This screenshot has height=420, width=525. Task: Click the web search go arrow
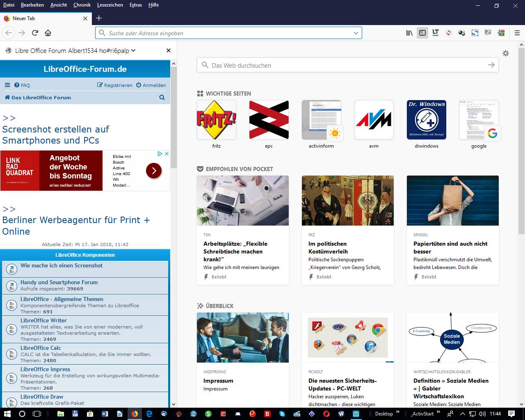coord(491,65)
